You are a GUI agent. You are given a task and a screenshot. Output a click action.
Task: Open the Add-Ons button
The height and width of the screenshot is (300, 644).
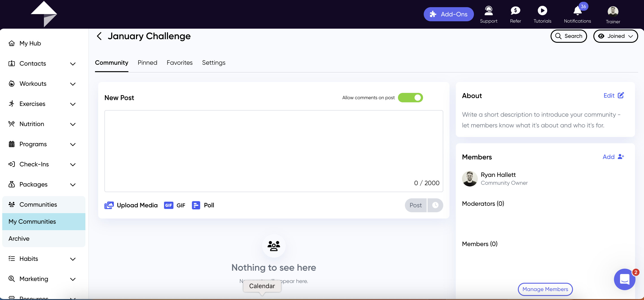tap(449, 14)
